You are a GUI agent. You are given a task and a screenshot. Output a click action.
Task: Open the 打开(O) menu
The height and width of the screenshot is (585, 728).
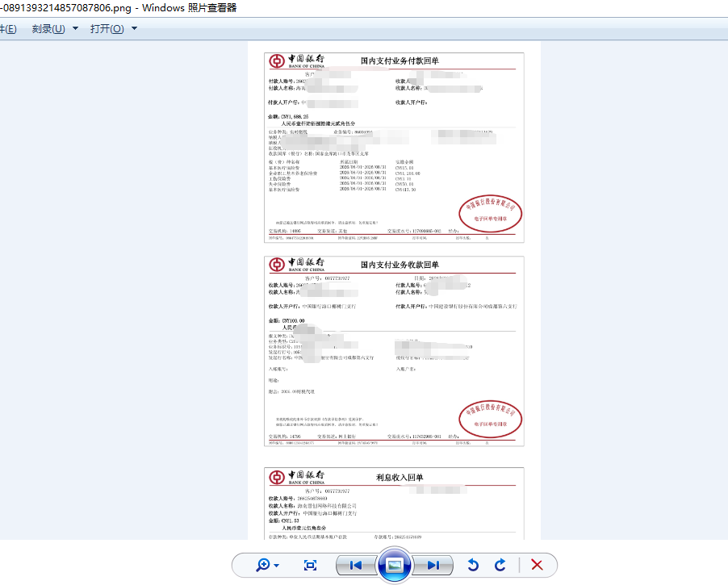coord(107,29)
